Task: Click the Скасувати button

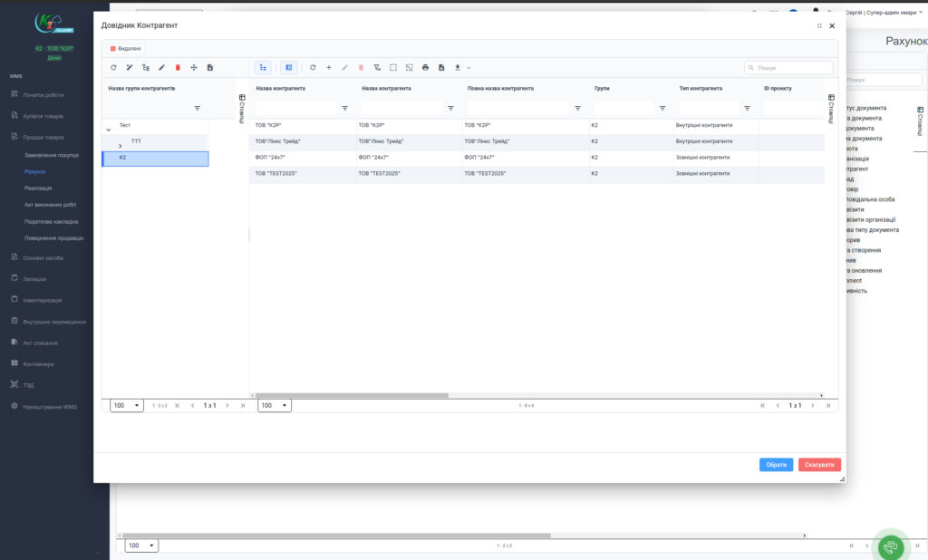Action: tap(819, 465)
